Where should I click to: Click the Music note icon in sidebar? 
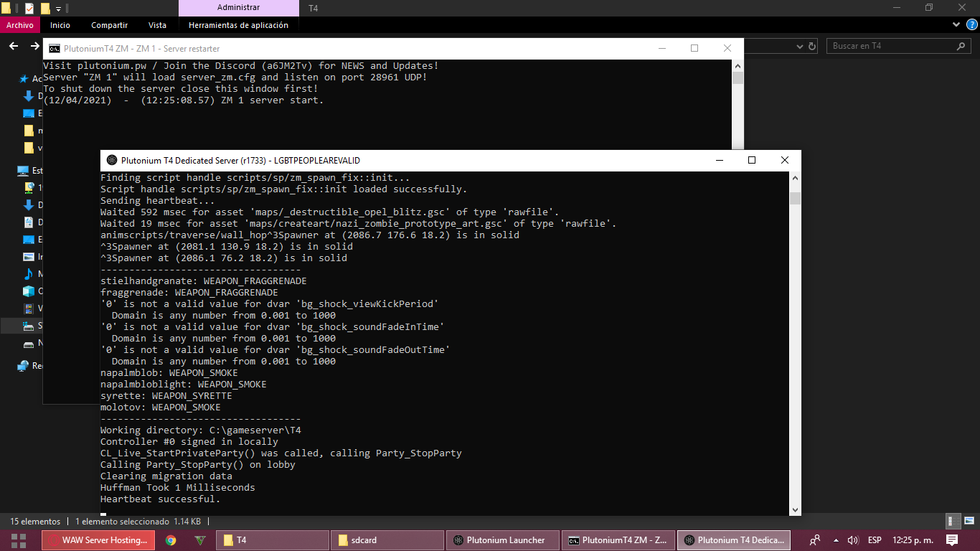[29, 274]
